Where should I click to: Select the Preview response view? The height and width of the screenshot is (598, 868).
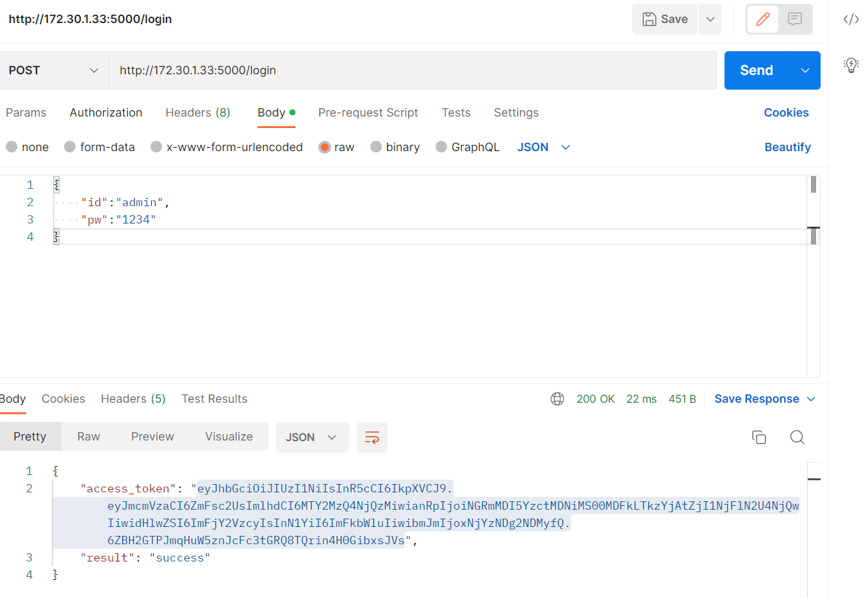(x=152, y=437)
